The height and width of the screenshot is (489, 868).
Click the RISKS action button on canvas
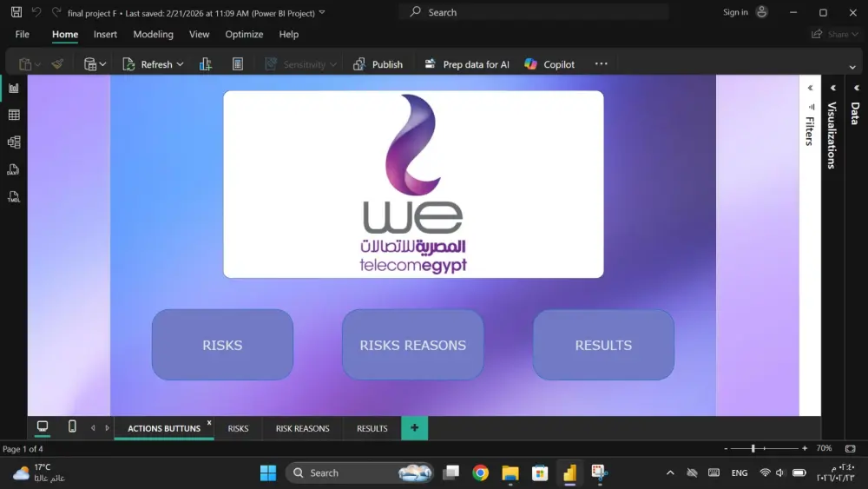coord(222,345)
